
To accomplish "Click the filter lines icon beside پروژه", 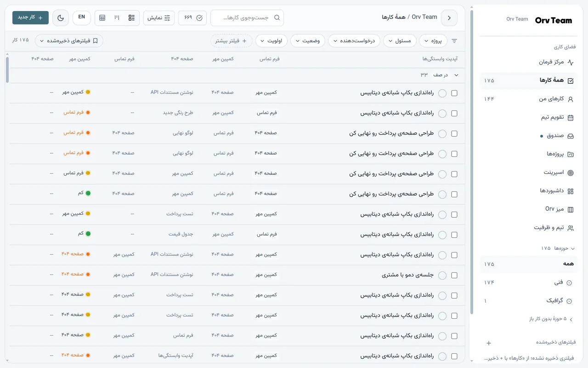I will click(454, 41).
